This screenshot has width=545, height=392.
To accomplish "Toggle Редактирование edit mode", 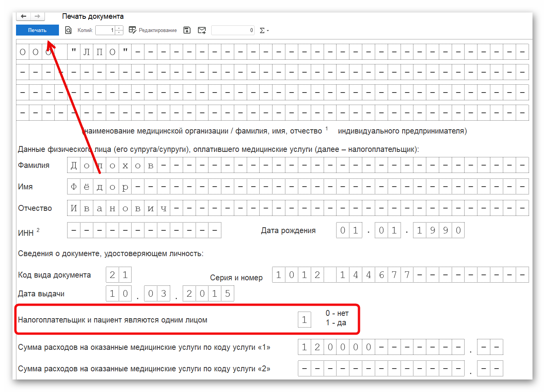I will pyautogui.click(x=153, y=30).
